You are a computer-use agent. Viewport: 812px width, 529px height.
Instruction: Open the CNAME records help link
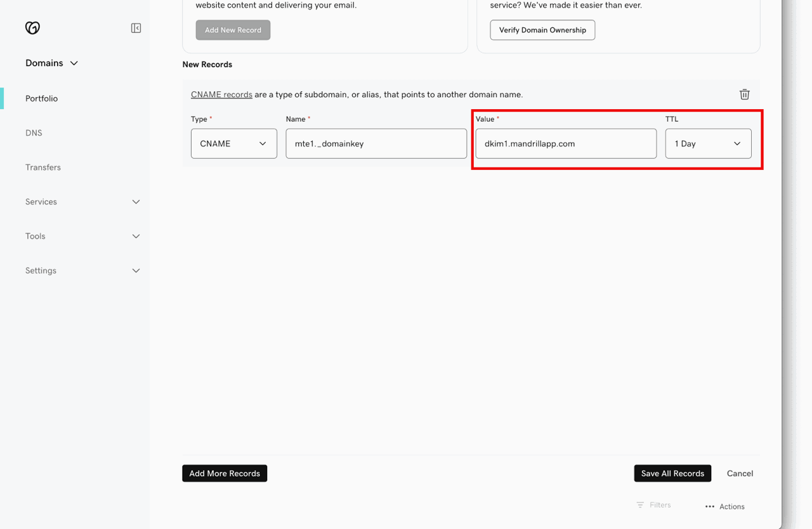pyautogui.click(x=221, y=95)
